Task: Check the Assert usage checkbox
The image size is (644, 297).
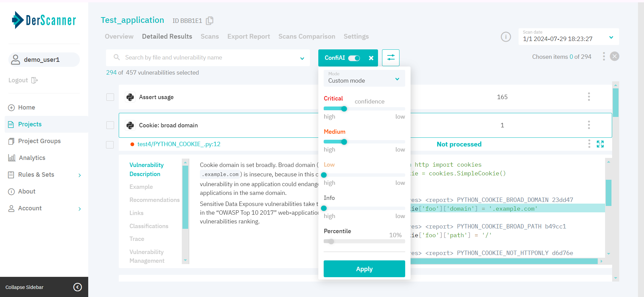Action: [110, 97]
